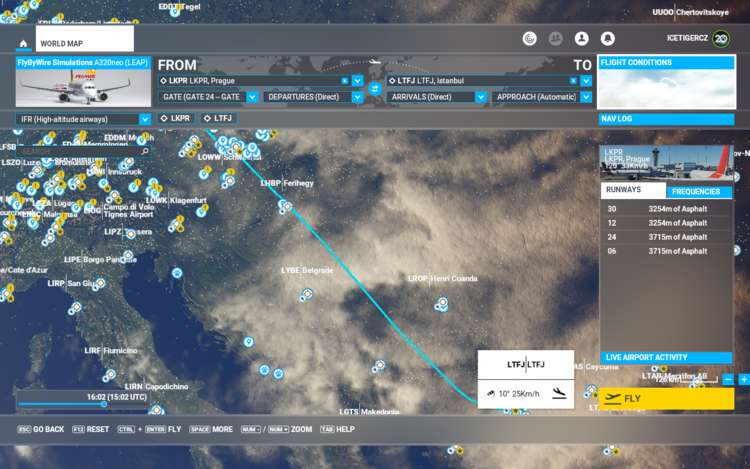750x469 pixels.
Task: Swap departure and arrival airports
Action: [x=376, y=89]
